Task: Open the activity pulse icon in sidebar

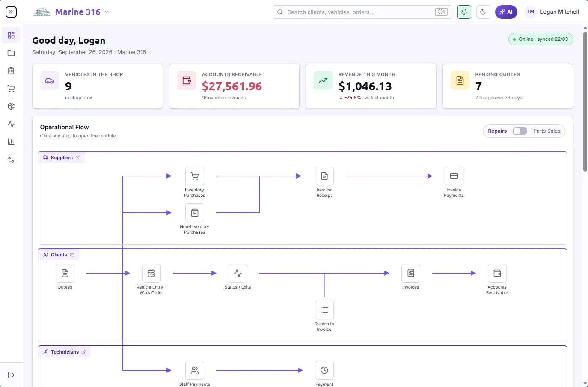Action: pos(11,124)
